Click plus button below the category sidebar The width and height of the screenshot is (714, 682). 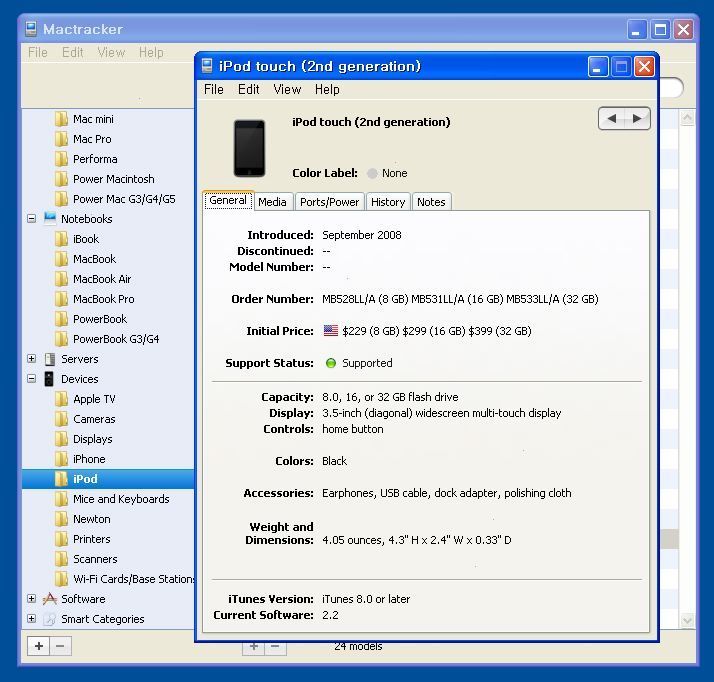[39, 646]
